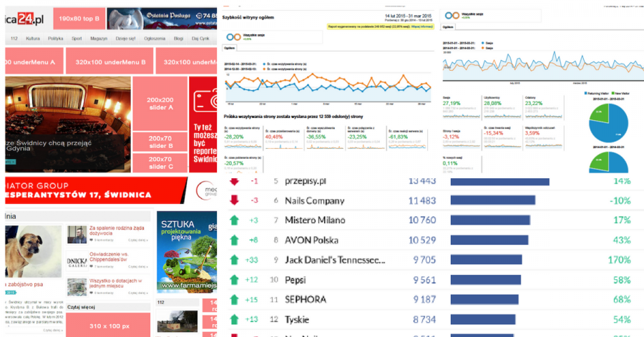Click the -15,34% session duration metric
Image resolution: width=644 pixels, height=337 pixels.
pyautogui.click(x=494, y=133)
